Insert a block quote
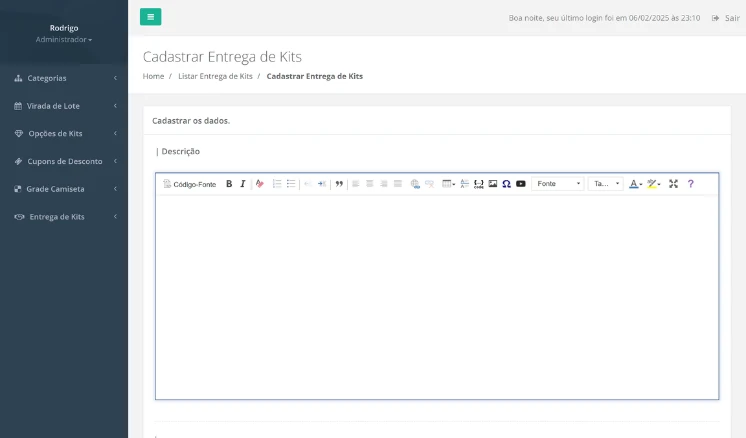Image resolution: width=746 pixels, height=438 pixels. (339, 184)
